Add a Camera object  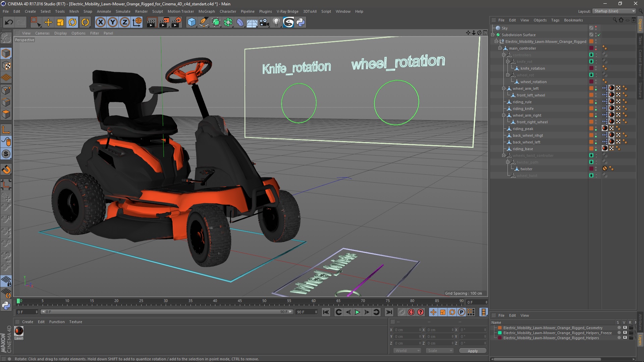click(x=264, y=22)
